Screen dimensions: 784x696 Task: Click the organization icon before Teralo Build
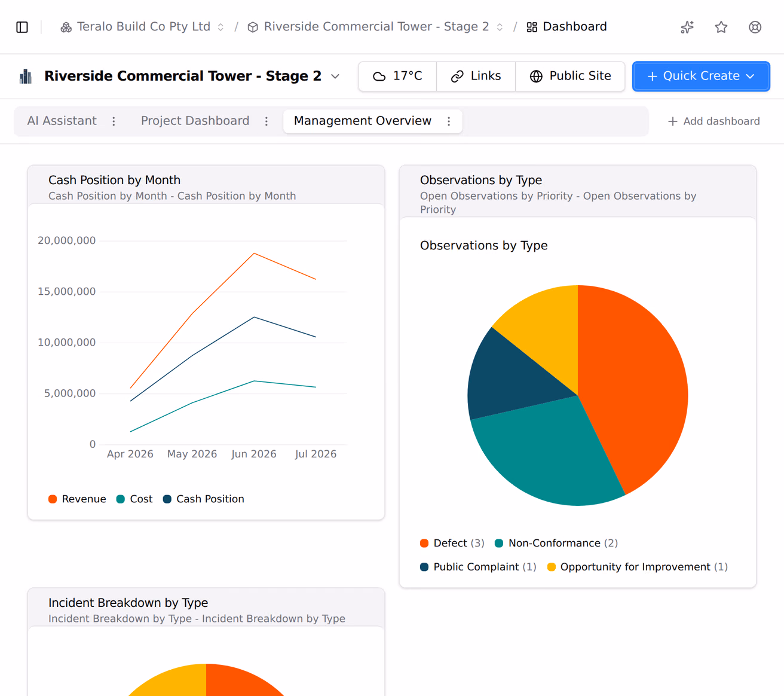click(66, 27)
